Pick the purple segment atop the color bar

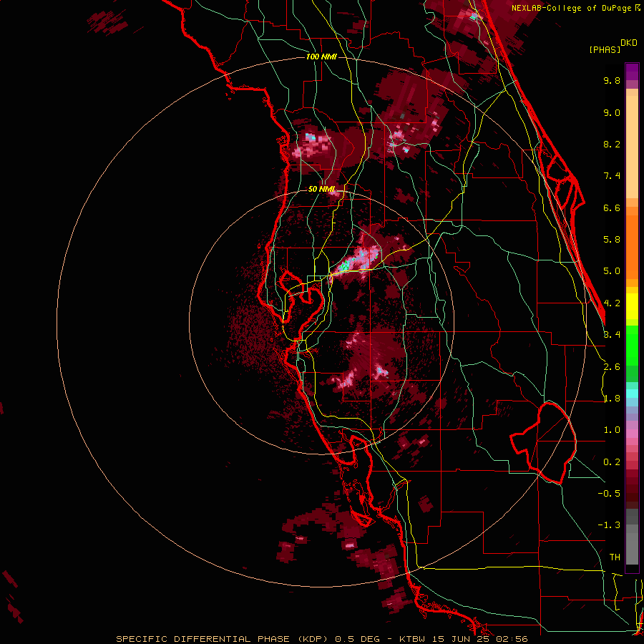click(x=632, y=72)
